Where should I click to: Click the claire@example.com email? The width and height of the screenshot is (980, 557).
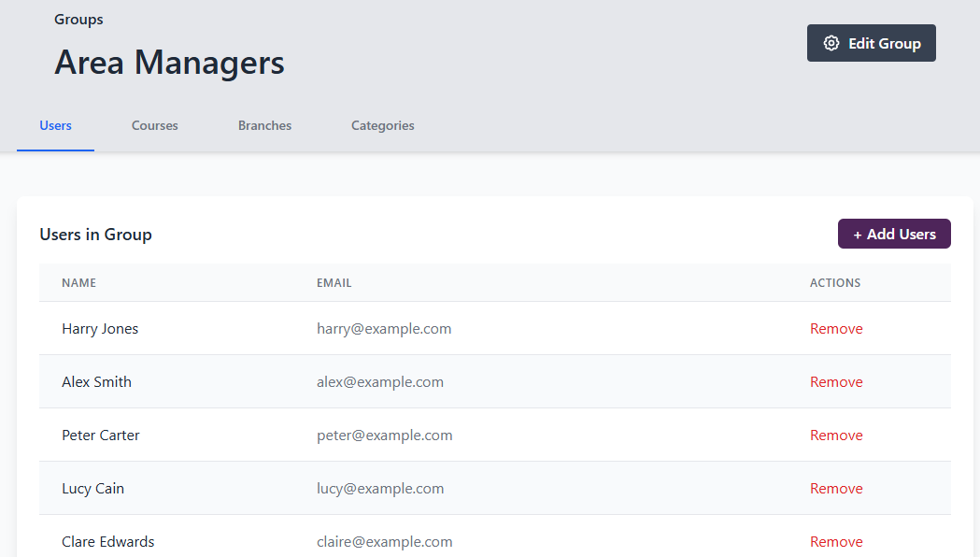[384, 542]
